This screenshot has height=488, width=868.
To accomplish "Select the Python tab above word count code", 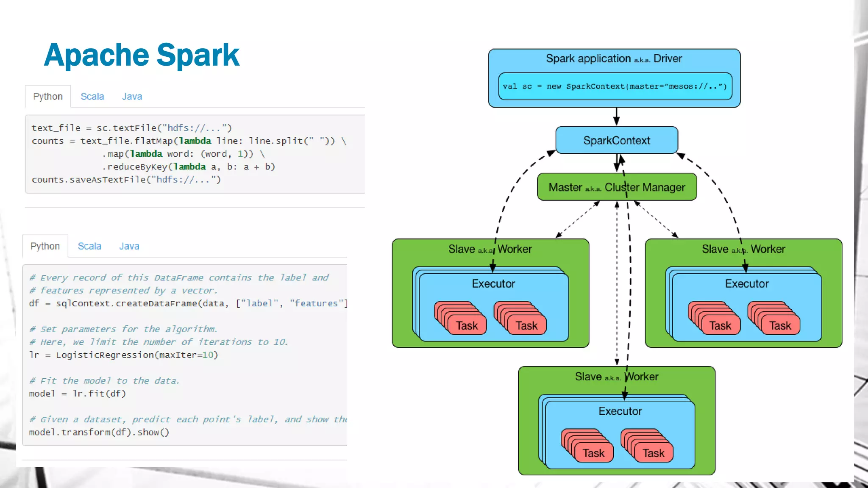I will tap(48, 97).
